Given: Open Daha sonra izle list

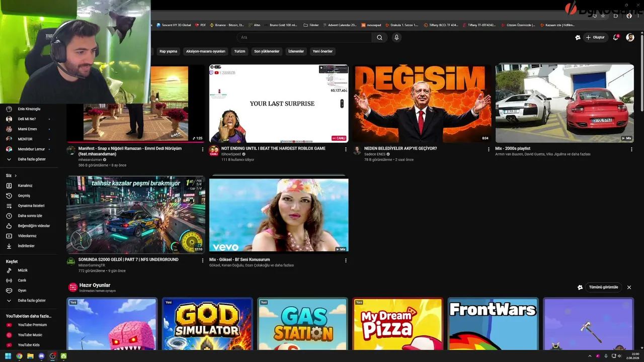Looking at the screenshot, I should [30, 216].
